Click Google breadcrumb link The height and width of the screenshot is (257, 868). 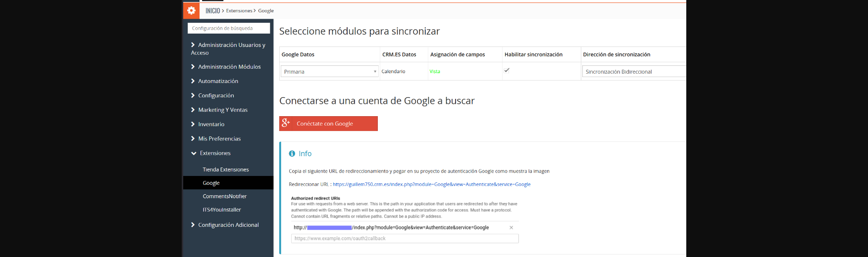click(266, 11)
